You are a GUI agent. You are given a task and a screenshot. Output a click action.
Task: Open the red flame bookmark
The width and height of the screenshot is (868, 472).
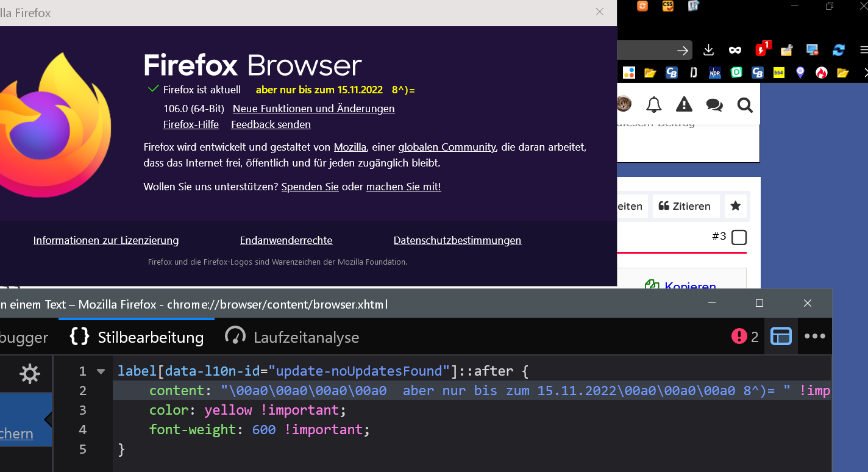(x=822, y=73)
